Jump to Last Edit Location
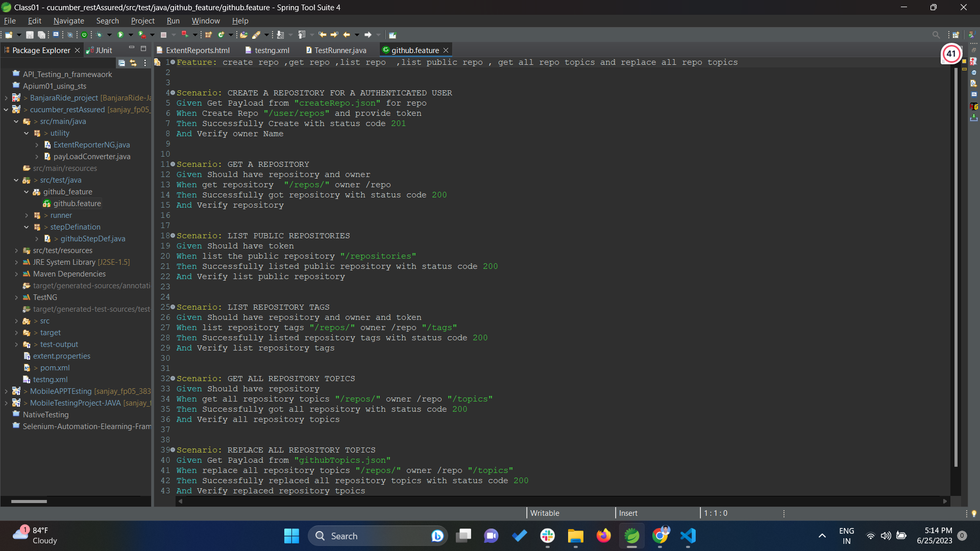 (x=322, y=35)
